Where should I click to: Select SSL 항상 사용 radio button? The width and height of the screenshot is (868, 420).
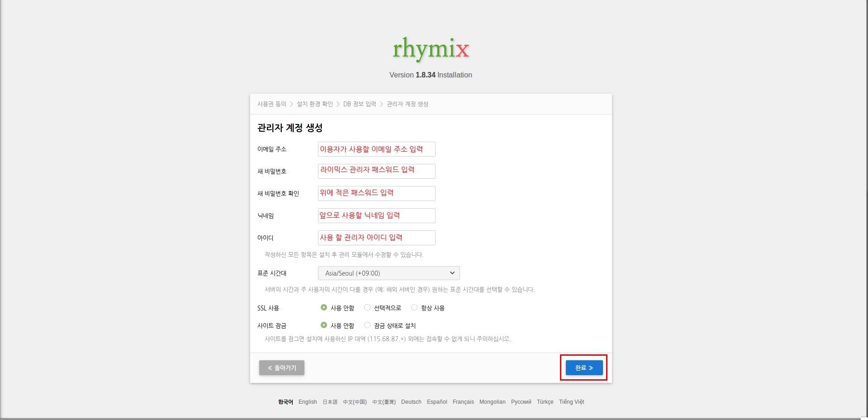click(414, 307)
